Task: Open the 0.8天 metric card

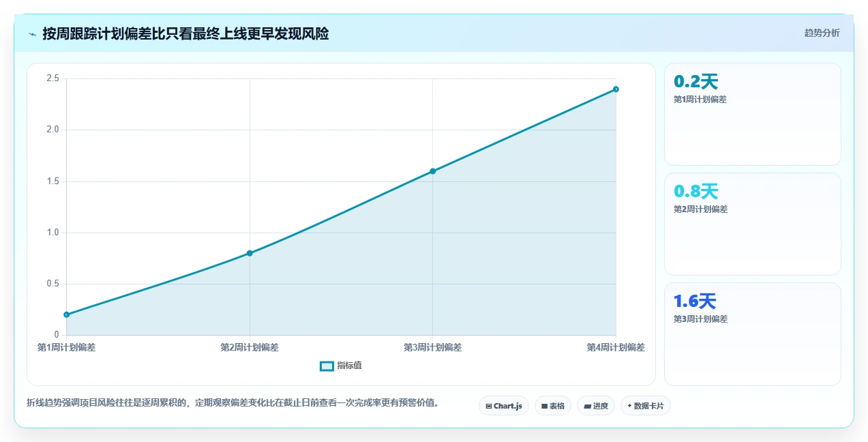Action: [x=752, y=224]
